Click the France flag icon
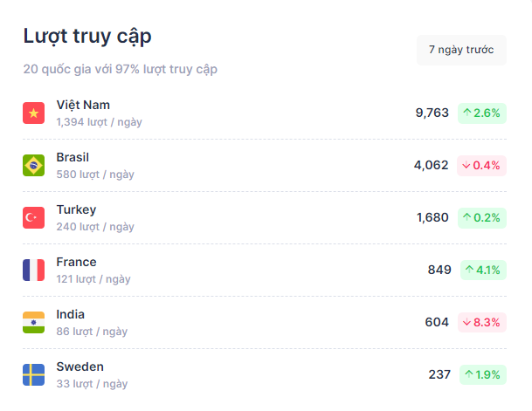The width and height of the screenshot is (532, 411). [x=34, y=270]
